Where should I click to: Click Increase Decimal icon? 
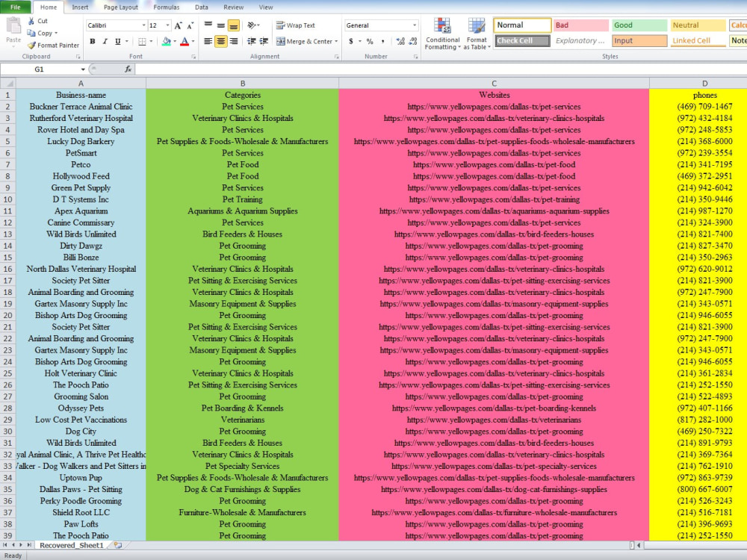[400, 41]
